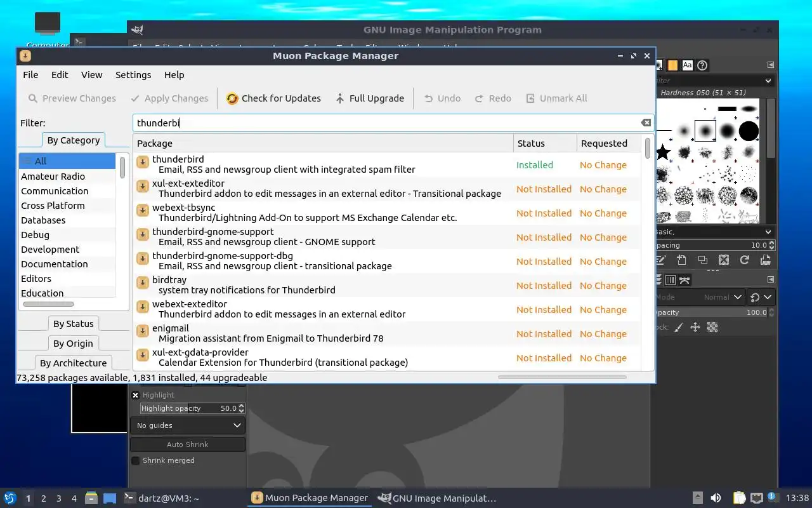Click the GIMP help question-mark tab
The image size is (812, 508).
coord(702,65)
